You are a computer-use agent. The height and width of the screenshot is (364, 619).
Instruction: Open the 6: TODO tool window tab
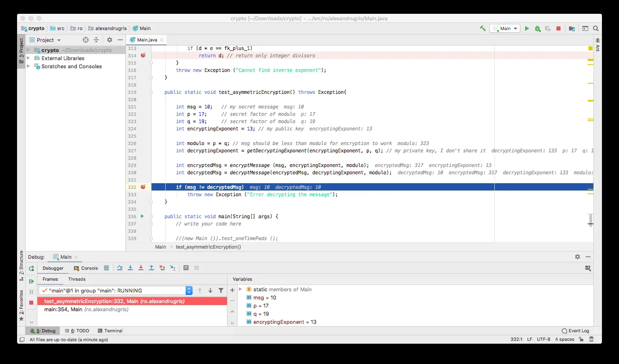click(77, 331)
